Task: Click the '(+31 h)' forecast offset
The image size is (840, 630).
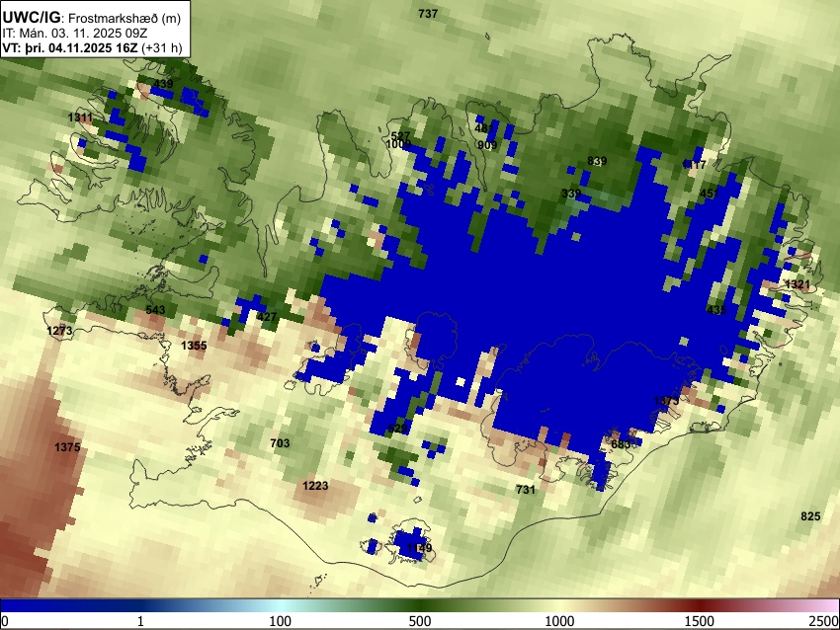Action: point(162,47)
